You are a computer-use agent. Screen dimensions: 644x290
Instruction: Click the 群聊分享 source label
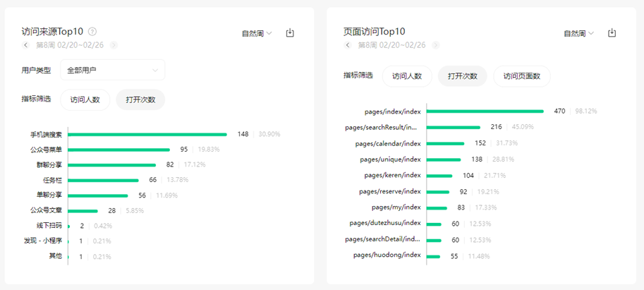[49, 164]
